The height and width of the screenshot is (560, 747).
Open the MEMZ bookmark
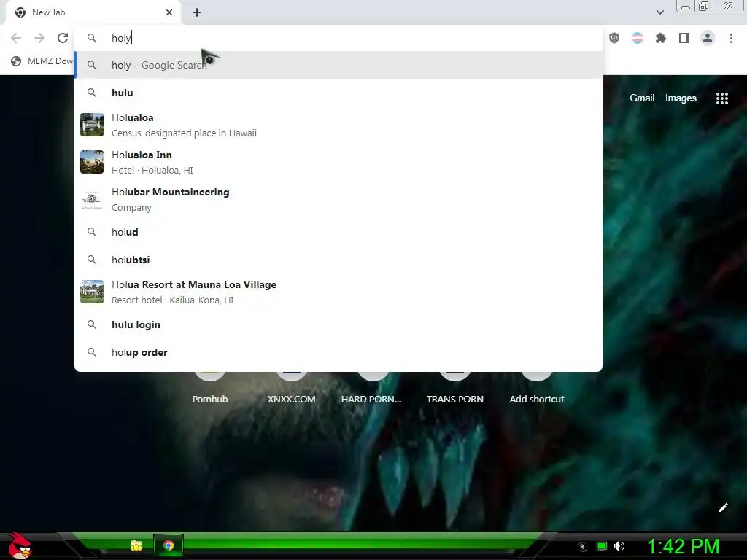point(43,61)
